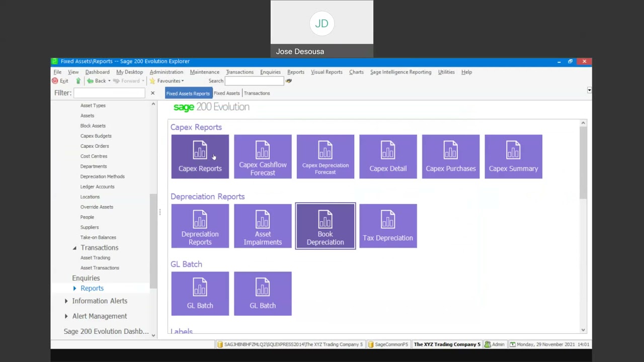Open the Utilities menu
The width and height of the screenshot is (644, 362).
tap(446, 72)
